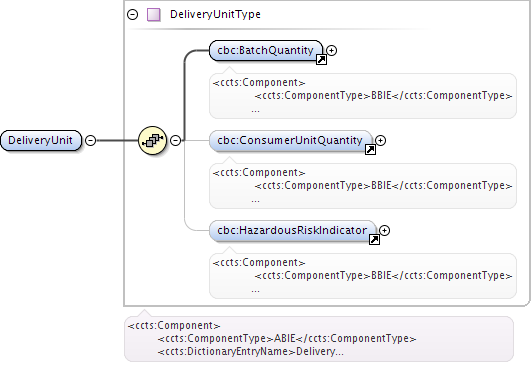Image resolution: width=532 pixels, height=365 pixels.
Task: Expand the cbc:ConsumerUnitQuantity element
Action: pos(381,140)
